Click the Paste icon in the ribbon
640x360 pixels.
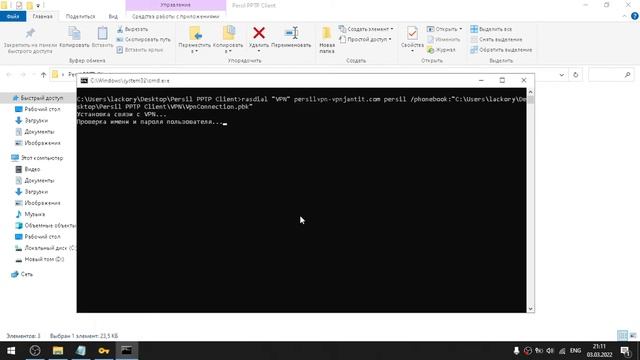click(x=102, y=33)
